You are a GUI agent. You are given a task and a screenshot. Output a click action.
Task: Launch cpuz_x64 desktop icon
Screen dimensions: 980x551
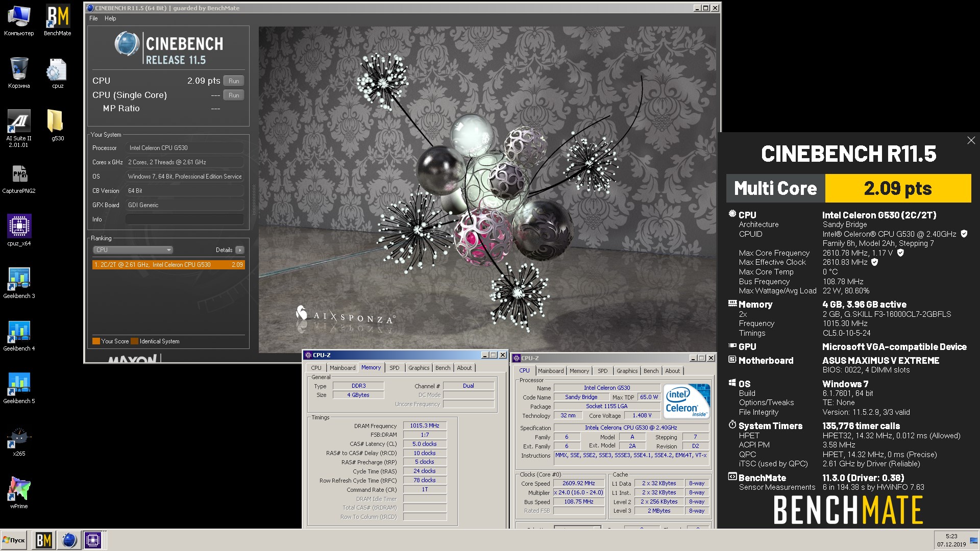pyautogui.click(x=19, y=231)
